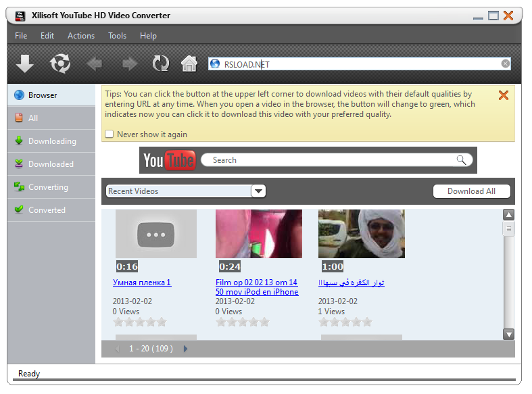The height and width of the screenshot is (394, 532).
Task: Go to previous page of video results
Action: [x=118, y=349]
